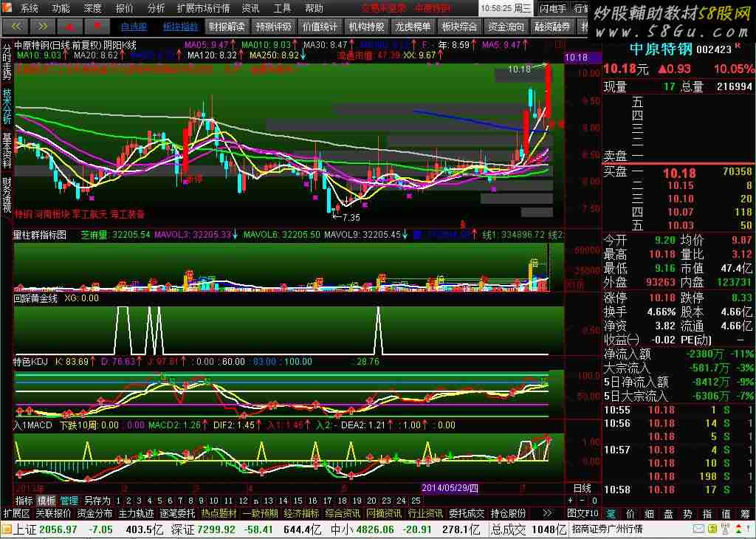Open the 资讯 menu
Viewport: 756px width, 539px height.
tap(250, 8)
